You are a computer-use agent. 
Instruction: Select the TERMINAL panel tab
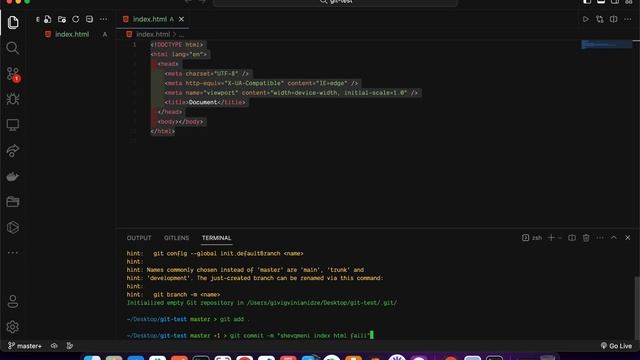216,238
